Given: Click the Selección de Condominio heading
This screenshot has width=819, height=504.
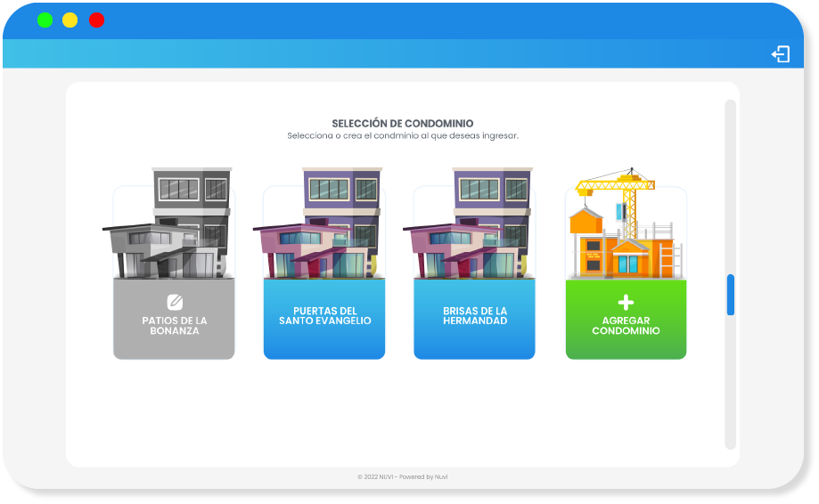Looking at the screenshot, I should tap(403, 124).
